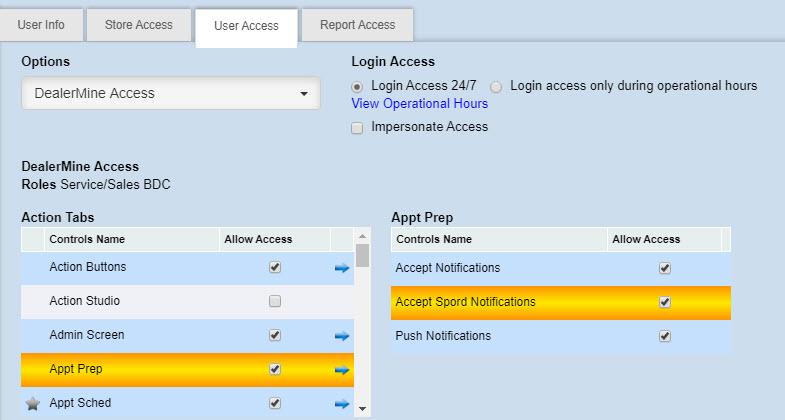785x420 pixels.
Task: Select Login Access 24/7 radio button
Action: (358, 87)
